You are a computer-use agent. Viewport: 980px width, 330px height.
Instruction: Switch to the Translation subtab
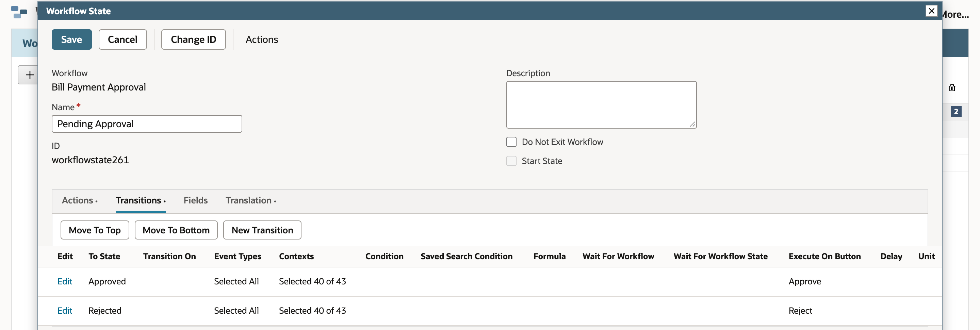251,200
